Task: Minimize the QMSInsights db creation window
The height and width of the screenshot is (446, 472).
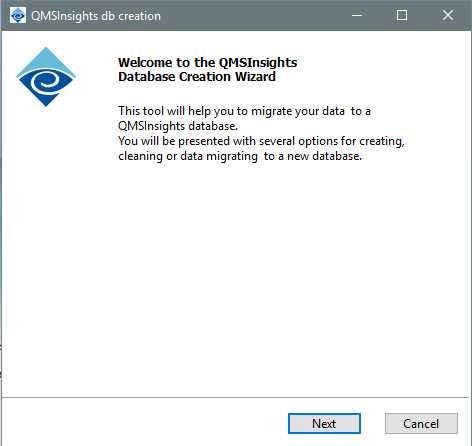Action: [x=357, y=15]
